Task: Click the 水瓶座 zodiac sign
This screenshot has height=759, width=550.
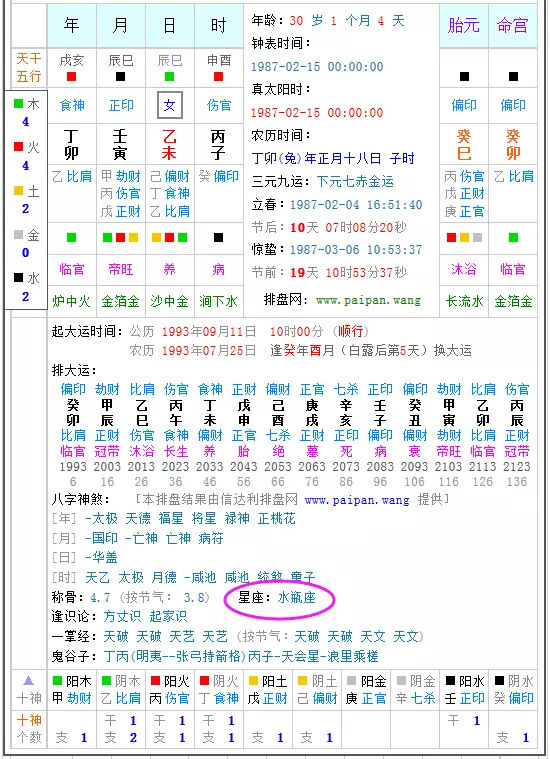Action: coord(296,598)
